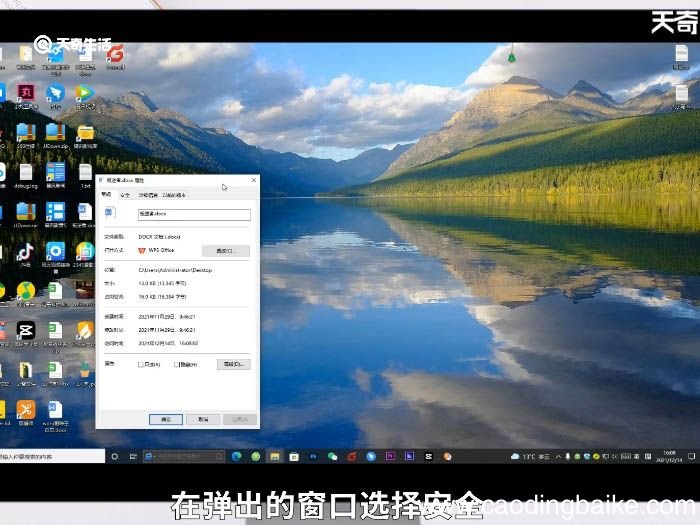
Task: Open the 13°C weather widget on the taskbar
Action: click(530, 456)
